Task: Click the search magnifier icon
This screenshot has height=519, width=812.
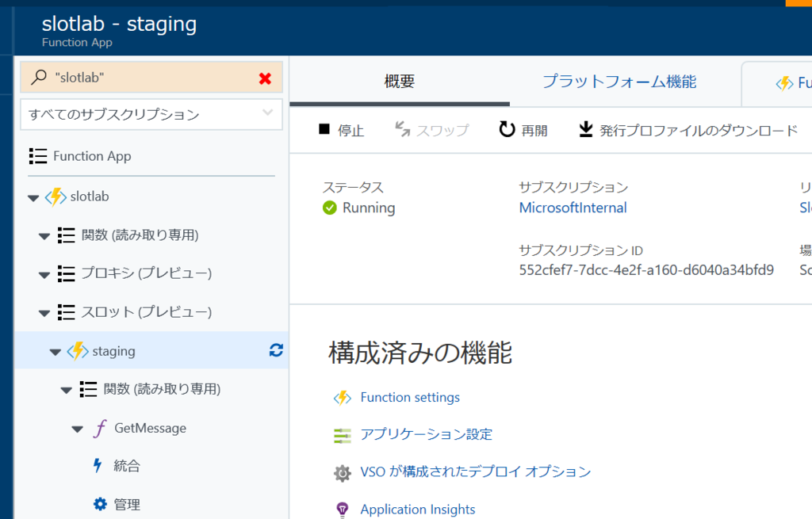Action: click(38, 77)
